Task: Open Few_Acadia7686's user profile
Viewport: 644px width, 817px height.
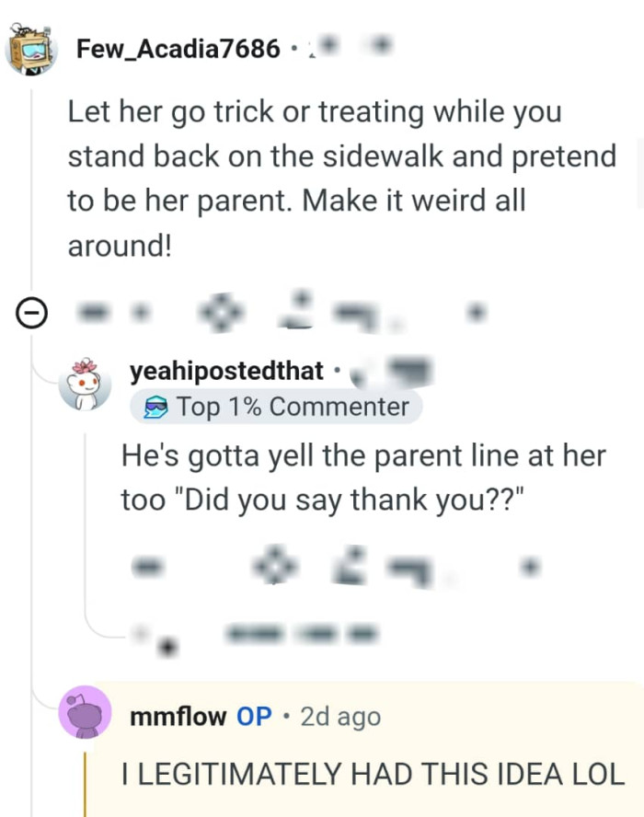Action: pos(177,48)
